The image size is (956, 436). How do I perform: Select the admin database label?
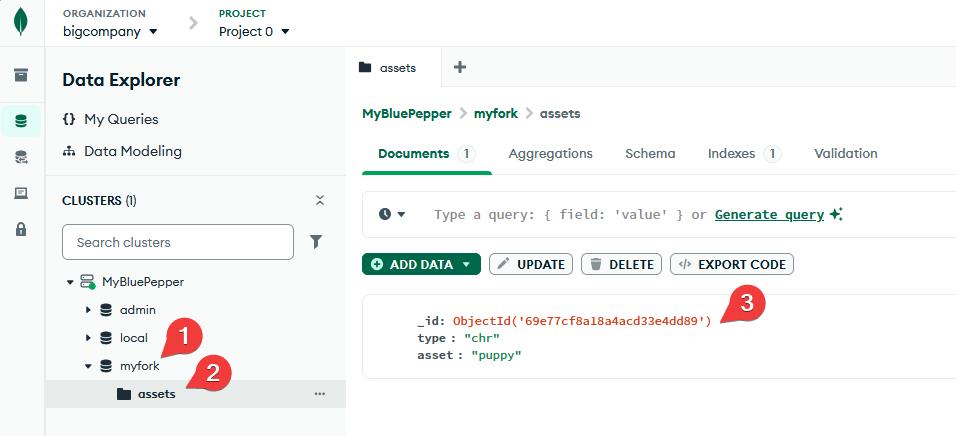[x=138, y=310]
